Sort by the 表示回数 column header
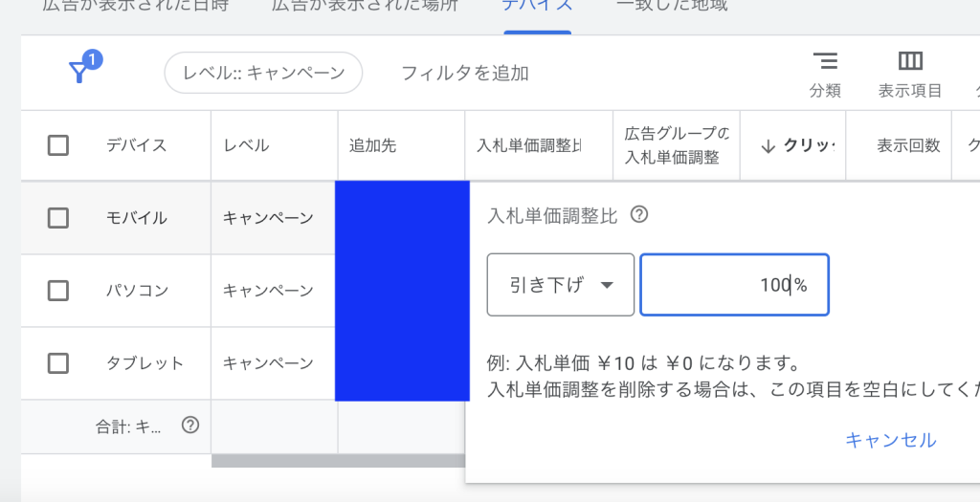The width and height of the screenshot is (980, 502). [x=908, y=145]
